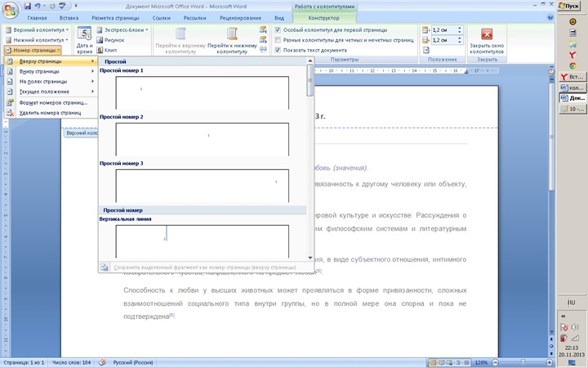Expand the Внизу страницы submenu
588x368 pixels.
pyautogui.click(x=51, y=71)
